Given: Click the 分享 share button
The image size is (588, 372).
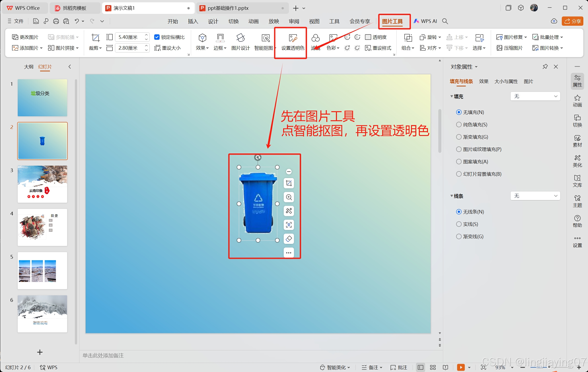Looking at the screenshot, I should [x=572, y=21].
